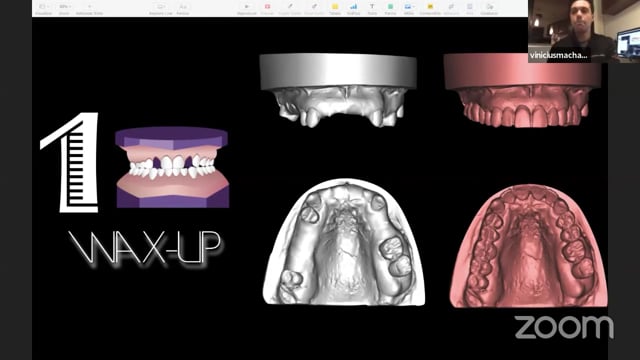Click the WAX-UP title text

[x=145, y=248]
